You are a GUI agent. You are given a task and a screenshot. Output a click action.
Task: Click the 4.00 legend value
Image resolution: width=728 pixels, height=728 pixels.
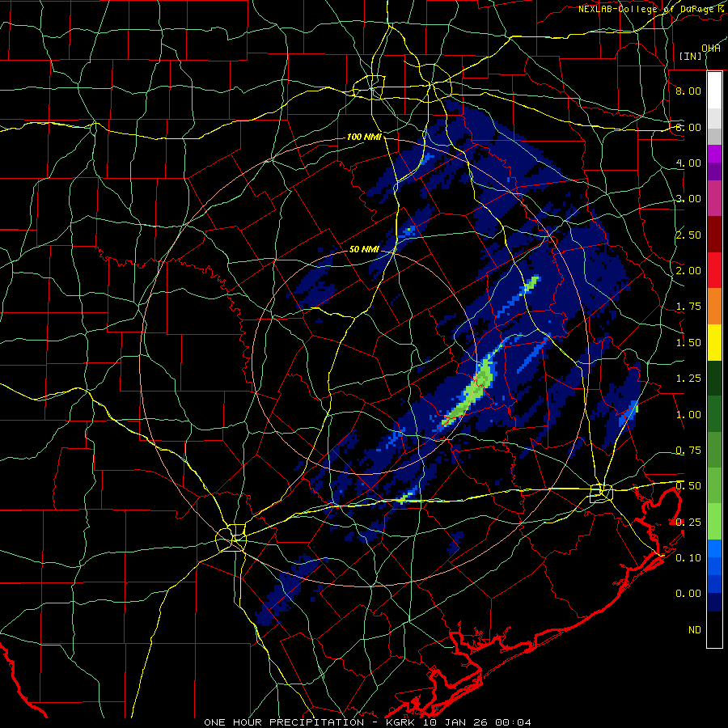(688, 163)
